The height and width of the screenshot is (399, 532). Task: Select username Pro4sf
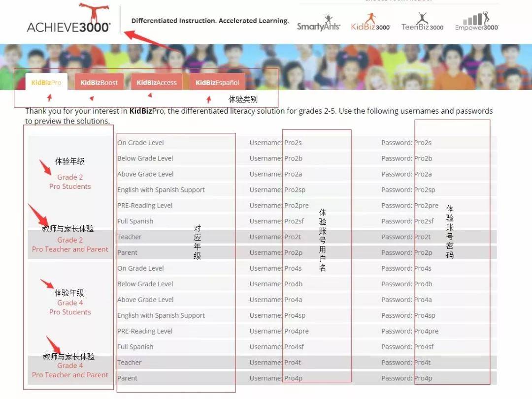[294, 347]
